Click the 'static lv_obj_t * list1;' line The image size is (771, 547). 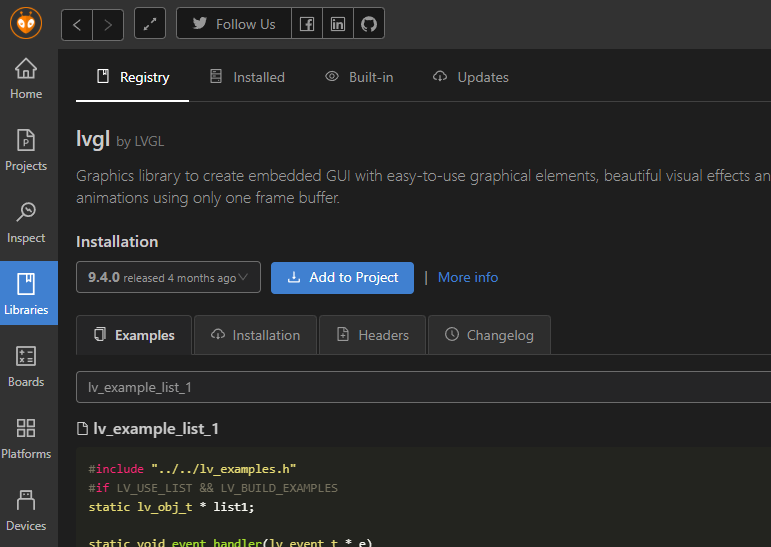click(171, 507)
